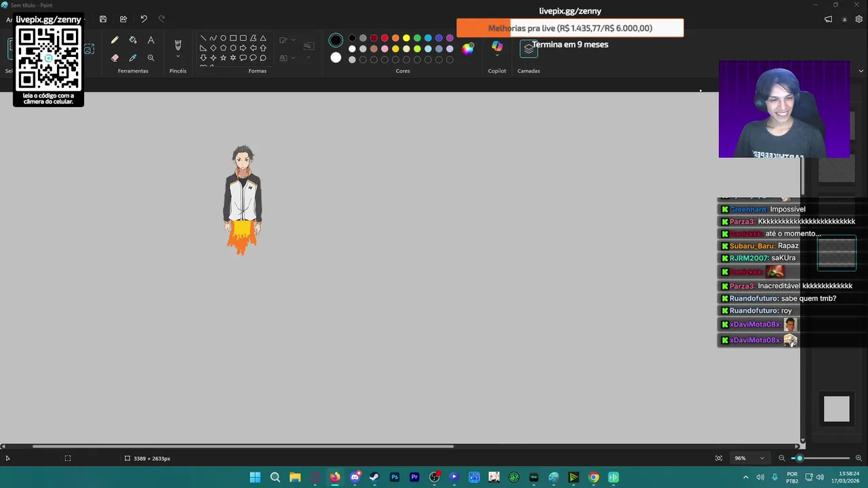Click the POR PTB2 language indicator
868x488 pixels.
(x=792, y=477)
